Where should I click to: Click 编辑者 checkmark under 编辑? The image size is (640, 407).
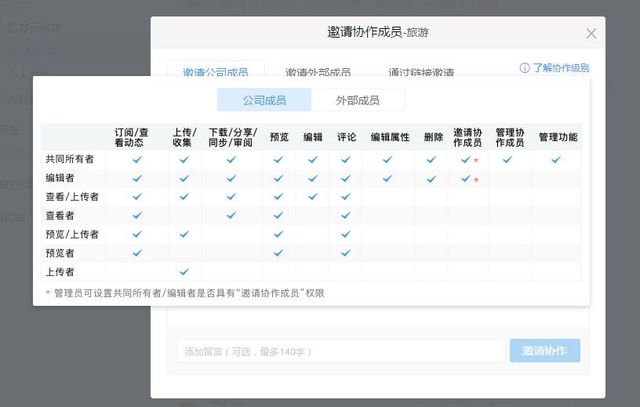(313, 178)
